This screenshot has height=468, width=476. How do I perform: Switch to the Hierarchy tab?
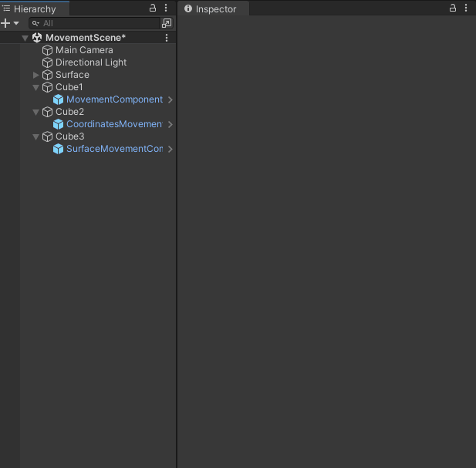pyautogui.click(x=35, y=8)
